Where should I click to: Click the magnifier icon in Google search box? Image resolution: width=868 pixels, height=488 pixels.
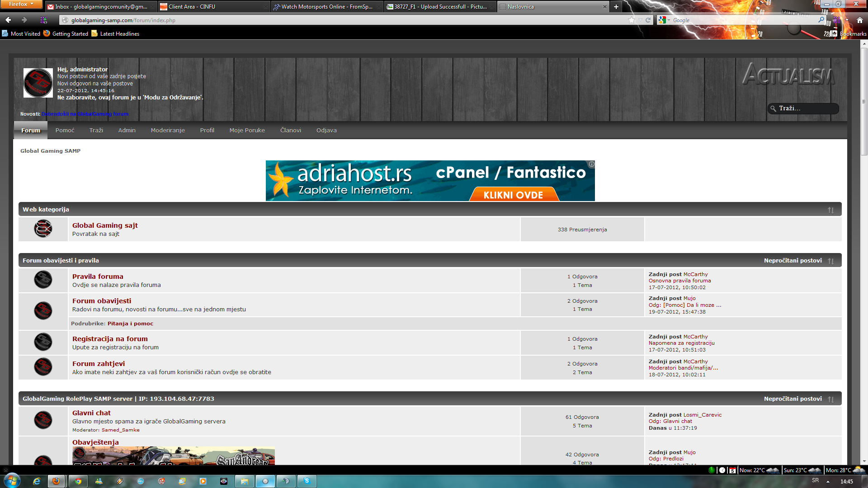821,20
